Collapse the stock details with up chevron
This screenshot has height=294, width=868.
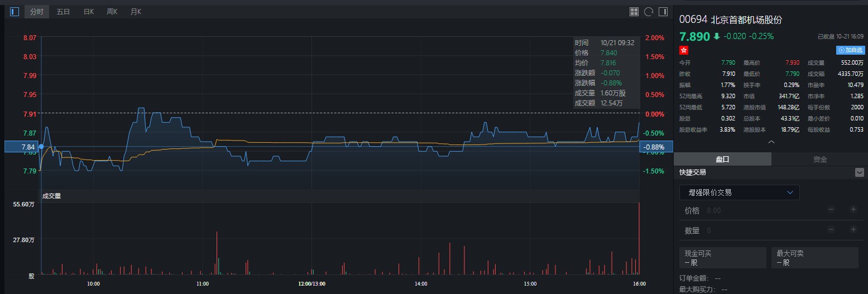(771, 142)
